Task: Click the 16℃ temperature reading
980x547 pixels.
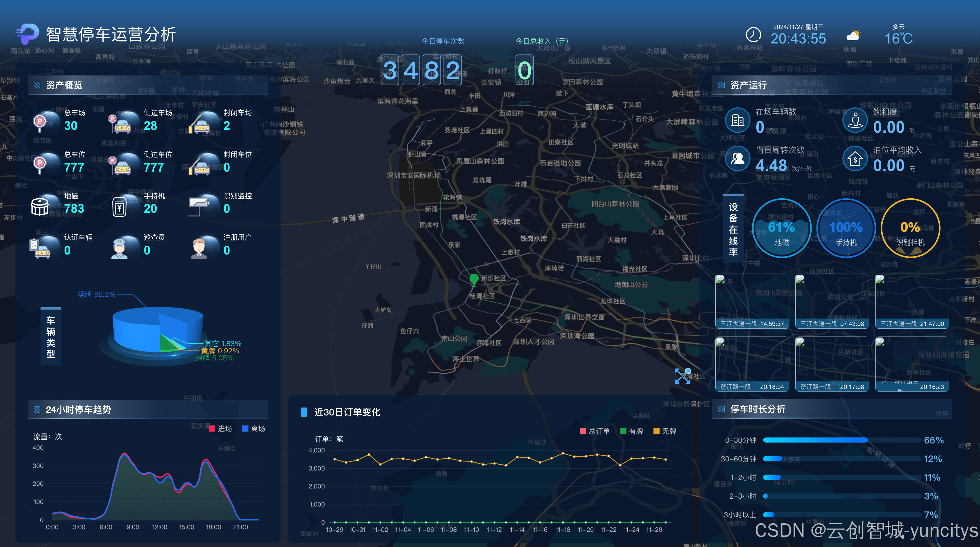Action: coord(899,38)
